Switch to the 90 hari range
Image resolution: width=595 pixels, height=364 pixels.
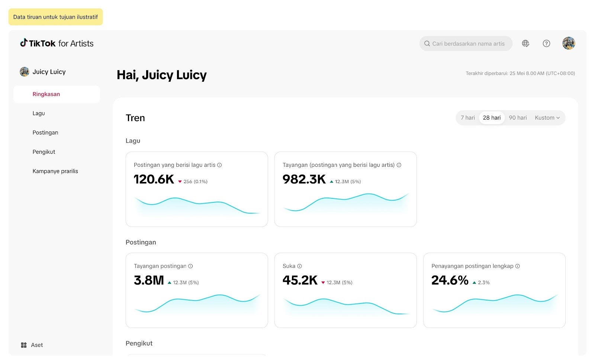pyautogui.click(x=518, y=118)
